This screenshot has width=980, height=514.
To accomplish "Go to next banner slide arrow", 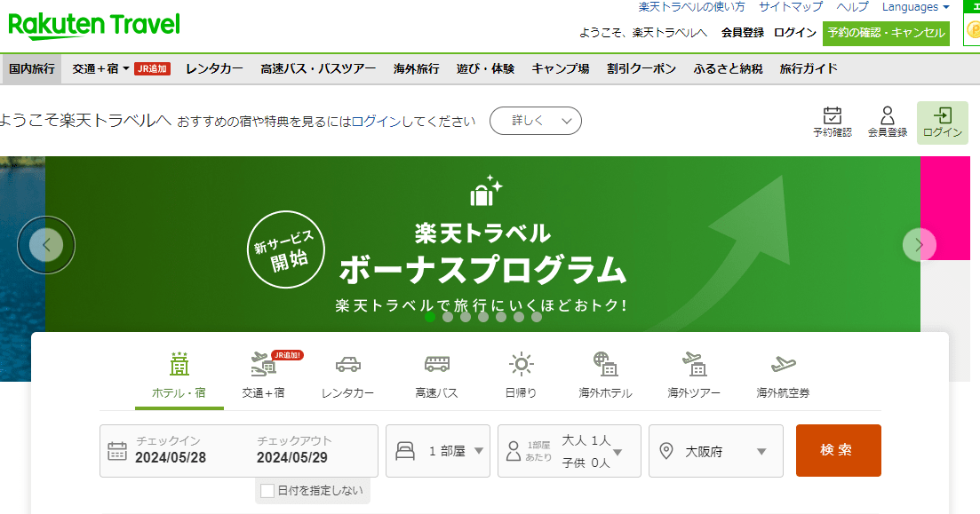I will coord(919,245).
